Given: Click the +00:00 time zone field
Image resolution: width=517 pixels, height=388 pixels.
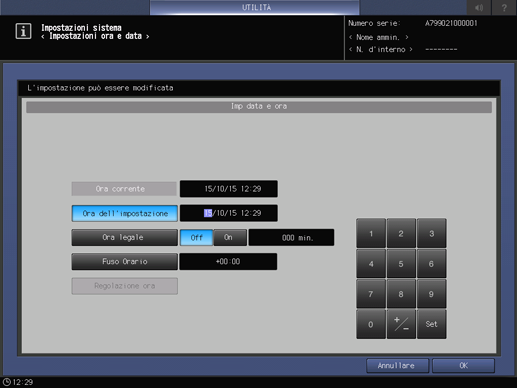Looking at the screenshot, I should (228, 262).
